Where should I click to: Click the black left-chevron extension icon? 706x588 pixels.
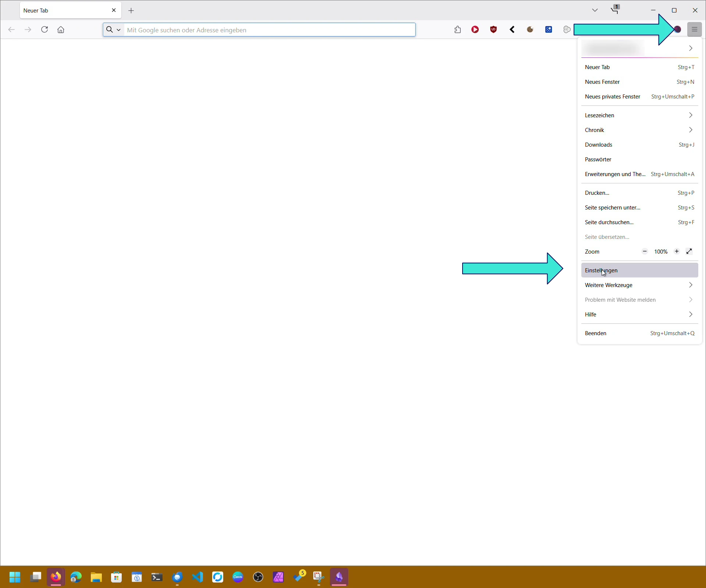(512, 30)
